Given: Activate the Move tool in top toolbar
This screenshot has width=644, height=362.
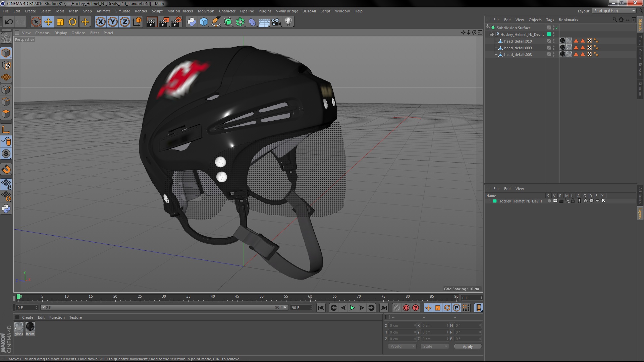Looking at the screenshot, I should click(x=48, y=22).
